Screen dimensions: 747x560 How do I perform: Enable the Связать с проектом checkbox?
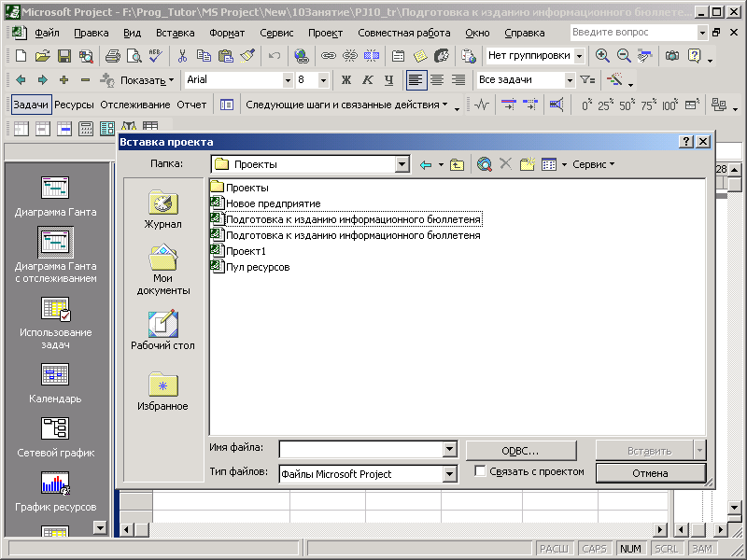[480, 471]
